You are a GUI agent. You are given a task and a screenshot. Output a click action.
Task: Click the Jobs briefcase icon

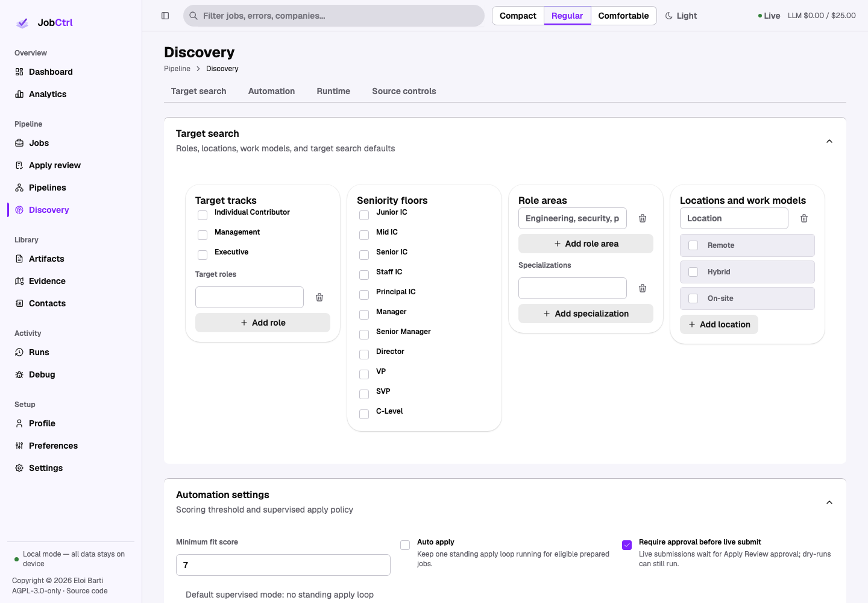pos(19,143)
